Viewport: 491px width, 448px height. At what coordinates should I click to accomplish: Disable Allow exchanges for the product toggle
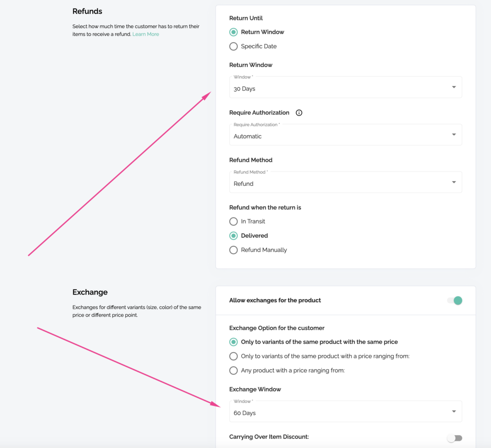(x=455, y=300)
